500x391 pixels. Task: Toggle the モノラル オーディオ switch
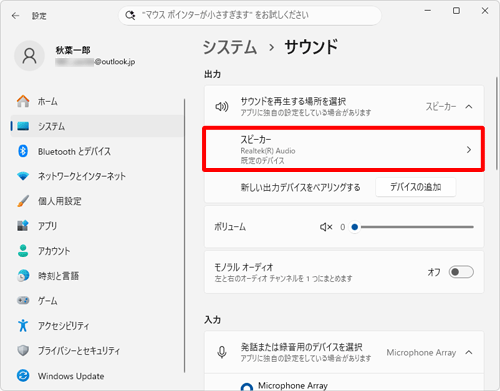pos(461,272)
